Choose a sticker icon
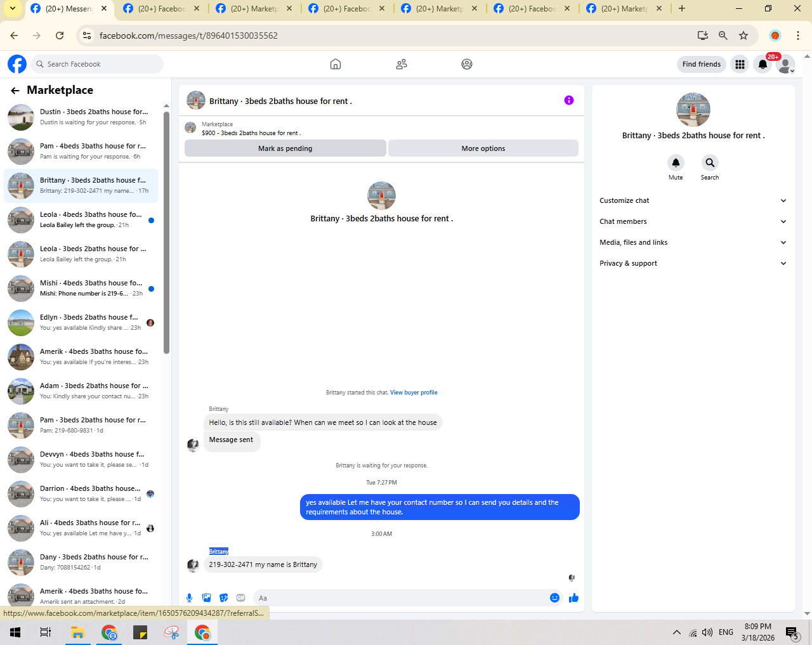The image size is (812, 645). (x=223, y=597)
